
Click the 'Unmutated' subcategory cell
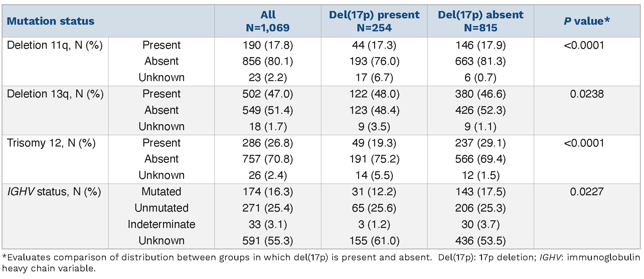pyautogui.click(x=161, y=208)
